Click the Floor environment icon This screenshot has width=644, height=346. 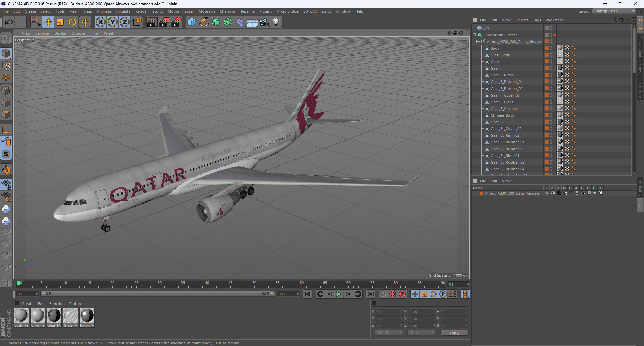252,22
